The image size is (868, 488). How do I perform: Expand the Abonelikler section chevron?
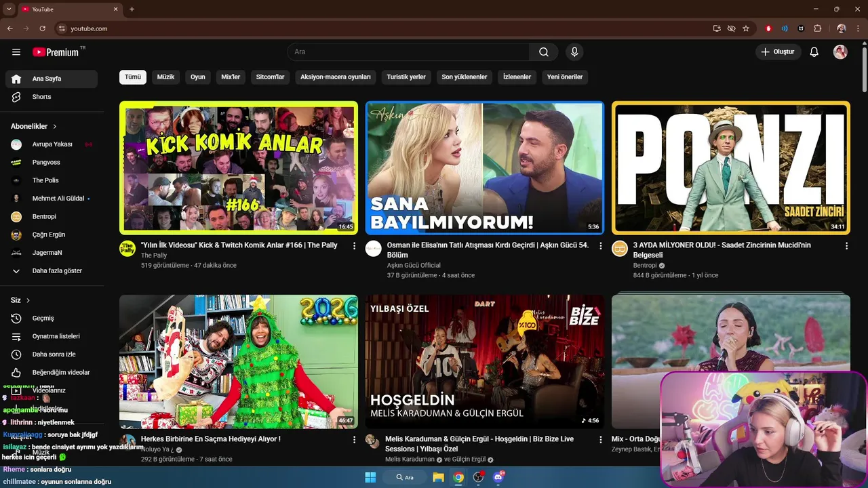[x=55, y=127]
